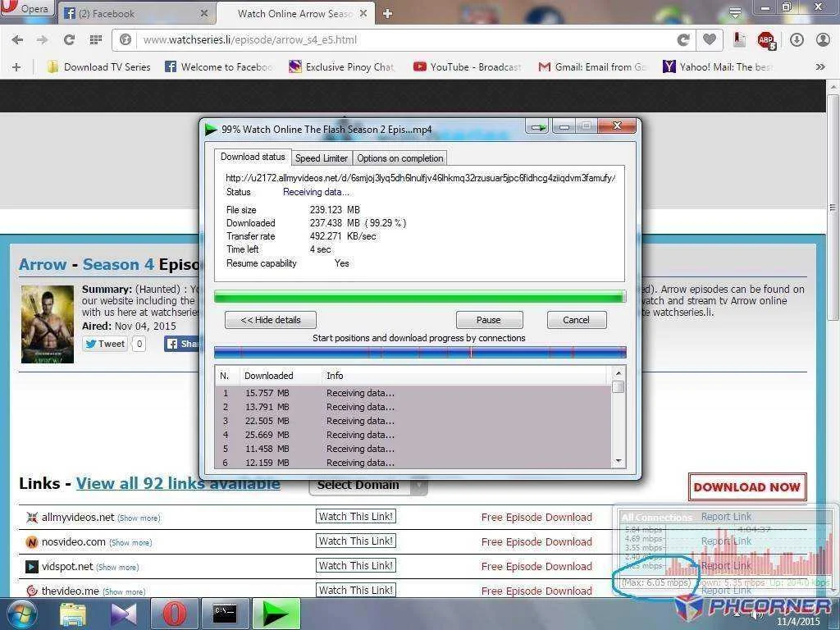Open Exclusive Pinoy Chat bookmark

tap(341, 67)
